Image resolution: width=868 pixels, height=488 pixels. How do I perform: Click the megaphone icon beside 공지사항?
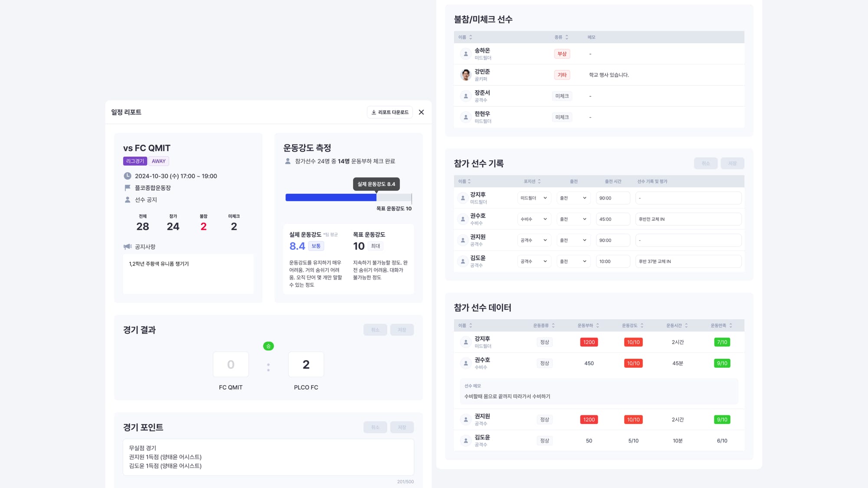click(127, 247)
